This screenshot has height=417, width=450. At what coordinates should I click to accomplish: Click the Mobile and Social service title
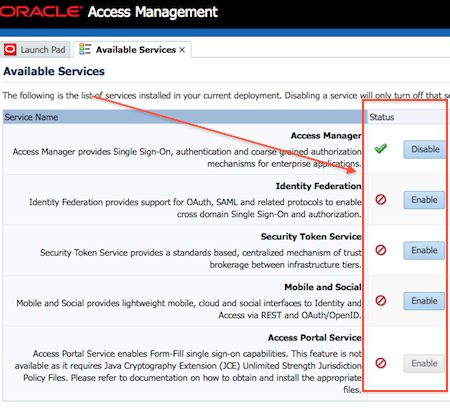coord(323,287)
